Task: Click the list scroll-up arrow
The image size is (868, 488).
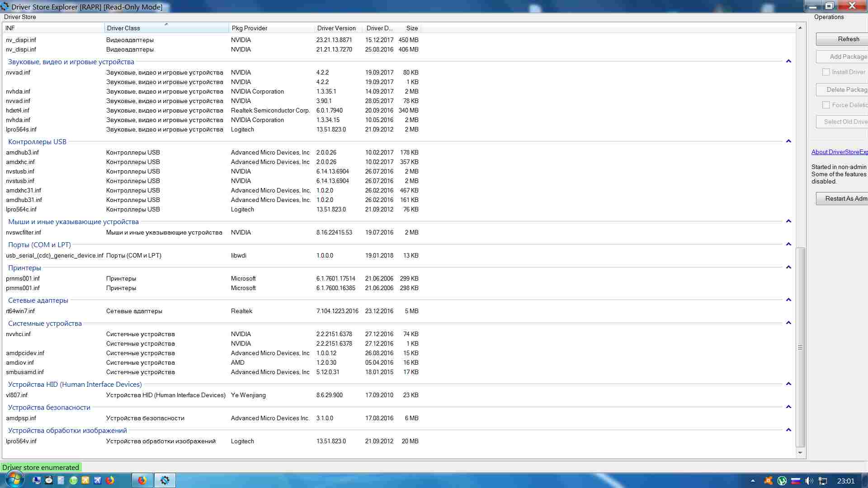Action: 800,28
